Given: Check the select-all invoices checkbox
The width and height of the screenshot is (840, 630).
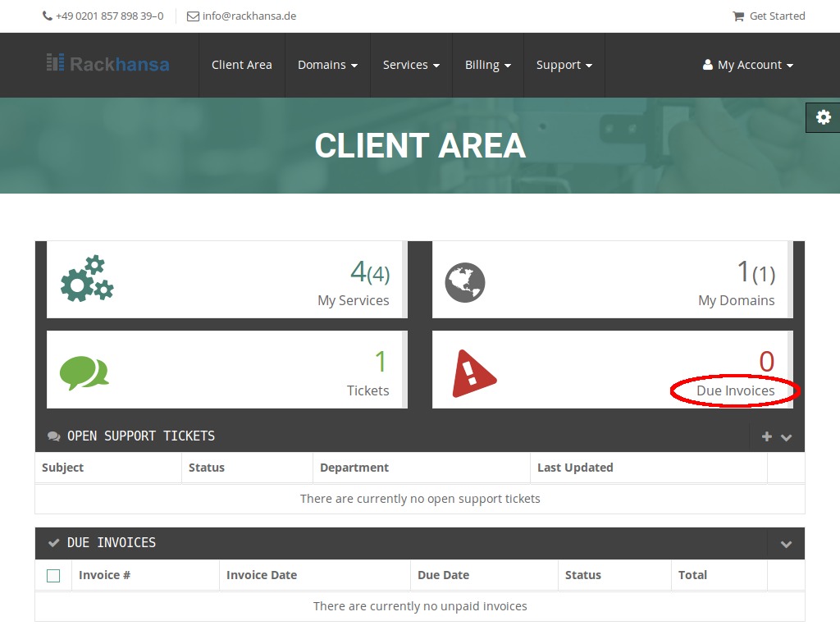Looking at the screenshot, I should click(x=53, y=576).
